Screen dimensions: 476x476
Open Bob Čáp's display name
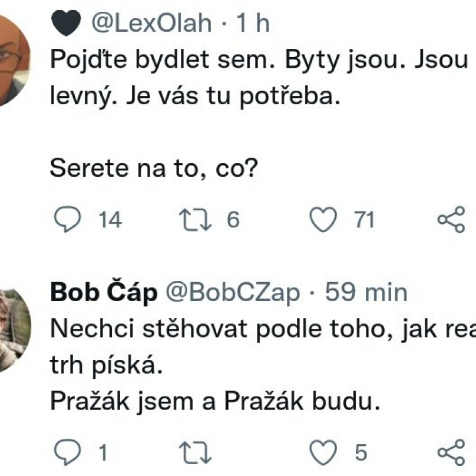[x=104, y=292]
